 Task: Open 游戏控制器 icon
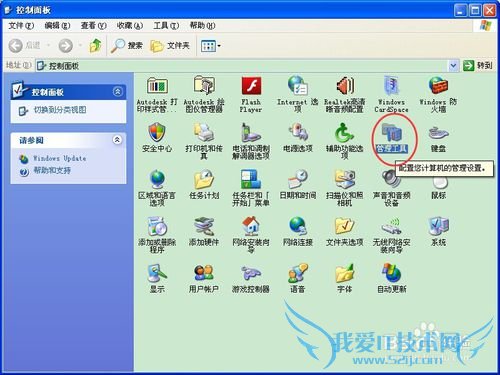(x=251, y=273)
